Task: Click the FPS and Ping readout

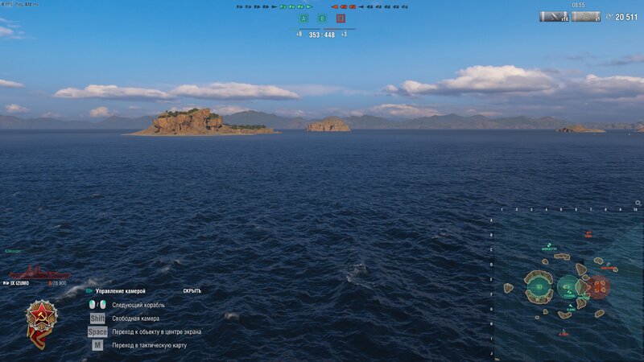Action: click(x=19, y=4)
